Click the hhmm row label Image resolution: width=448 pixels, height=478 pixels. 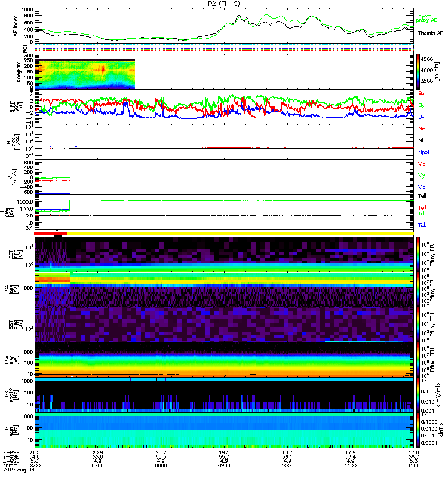(x=9, y=465)
